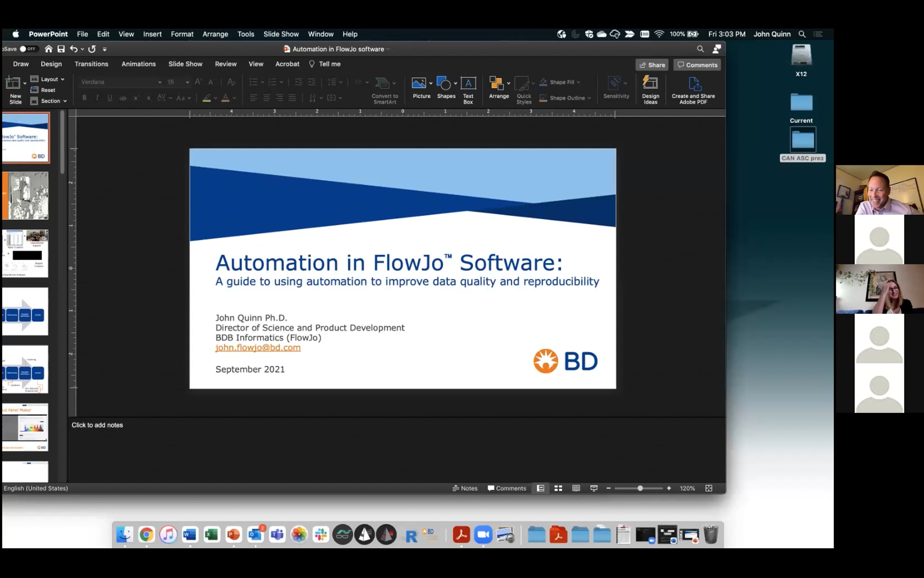Click the zoom slider handle
The width and height of the screenshot is (924, 578).
(x=640, y=488)
